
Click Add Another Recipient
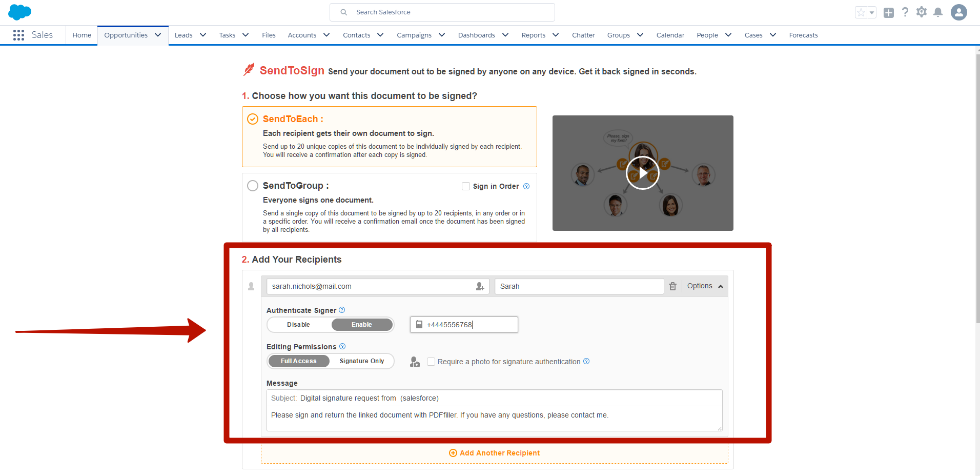click(x=495, y=453)
